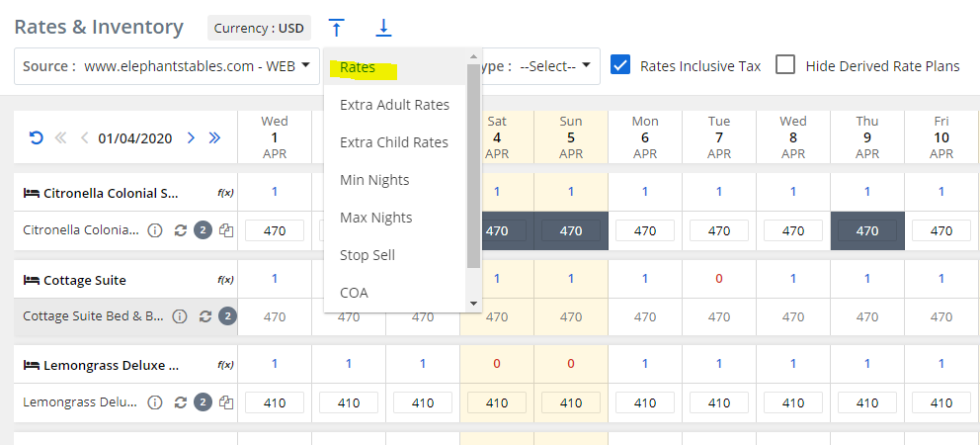980x445 pixels.
Task: Click the upload arrow icon near Currency
Action: click(337, 28)
